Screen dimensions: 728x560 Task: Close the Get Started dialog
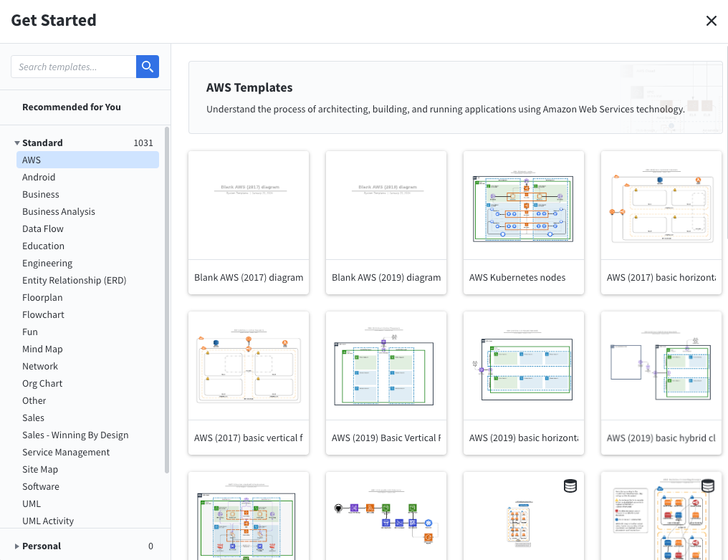point(711,21)
